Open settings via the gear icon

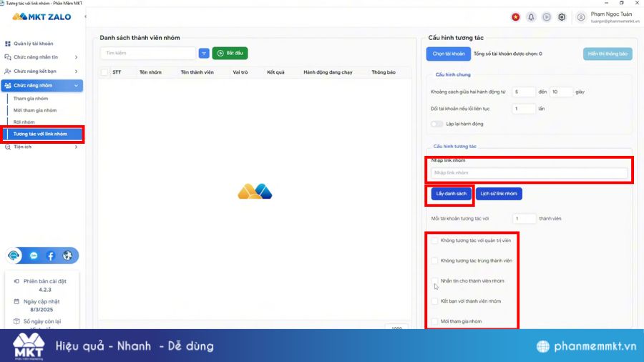coord(562,17)
